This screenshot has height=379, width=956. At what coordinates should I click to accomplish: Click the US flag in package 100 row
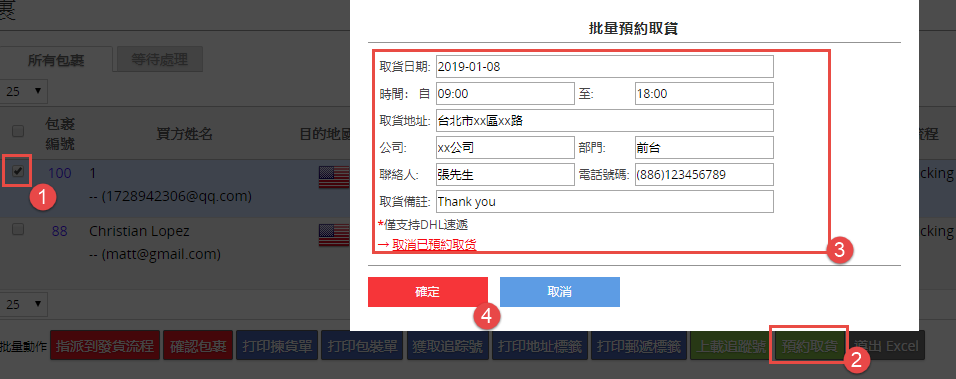click(x=334, y=177)
